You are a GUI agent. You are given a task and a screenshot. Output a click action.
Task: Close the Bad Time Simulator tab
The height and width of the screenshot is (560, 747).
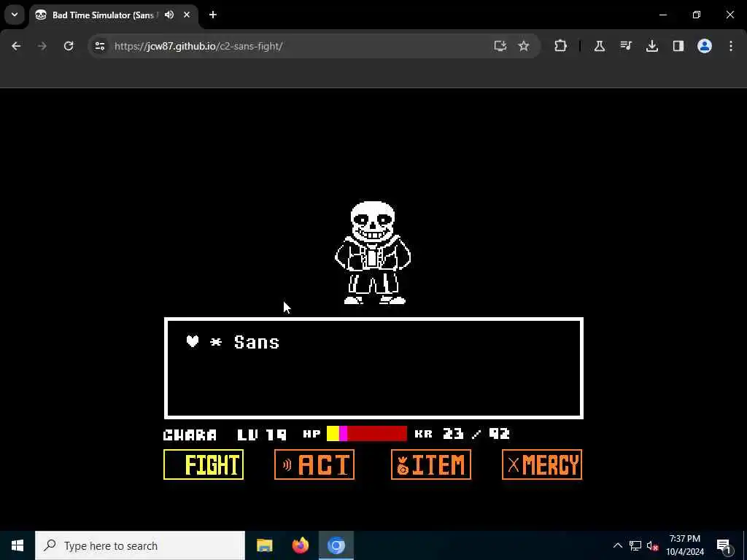[x=187, y=15]
